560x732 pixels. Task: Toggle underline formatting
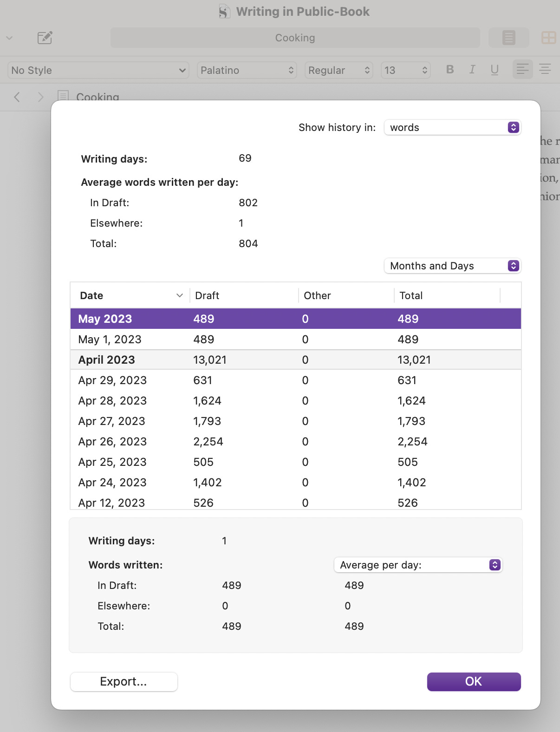495,70
